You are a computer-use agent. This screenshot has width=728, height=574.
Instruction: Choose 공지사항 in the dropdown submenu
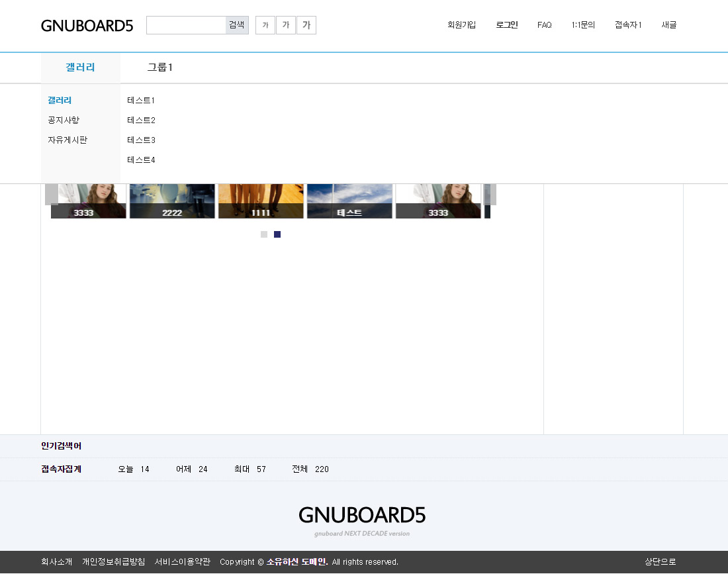coord(64,120)
